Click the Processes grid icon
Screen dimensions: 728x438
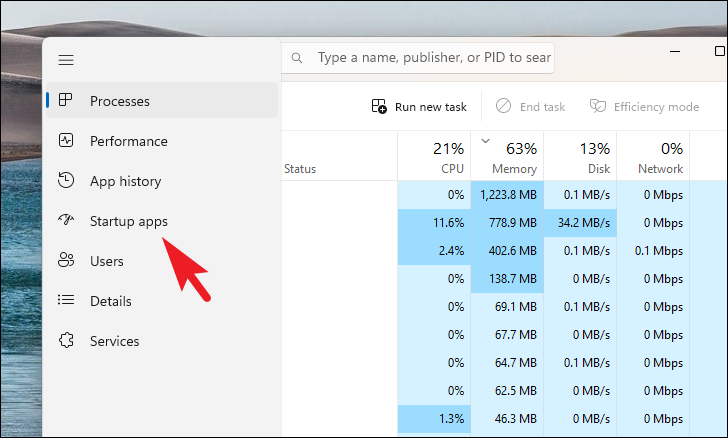[x=65, y=99]
